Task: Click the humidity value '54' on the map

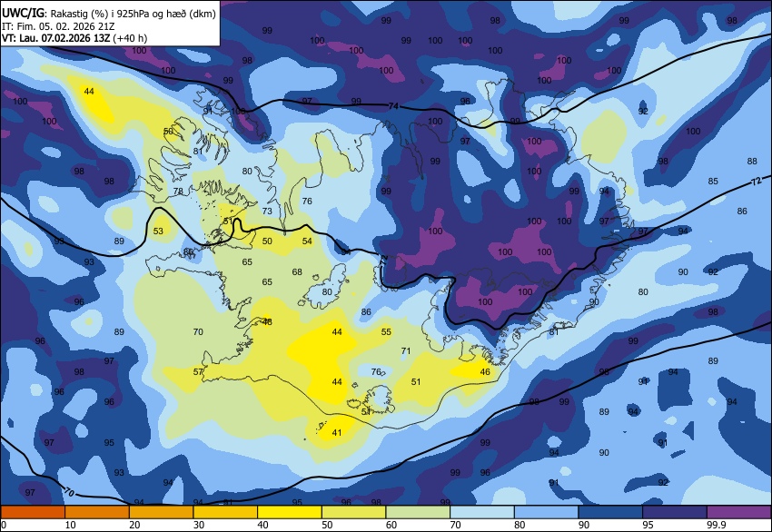Action: point(307,241)
